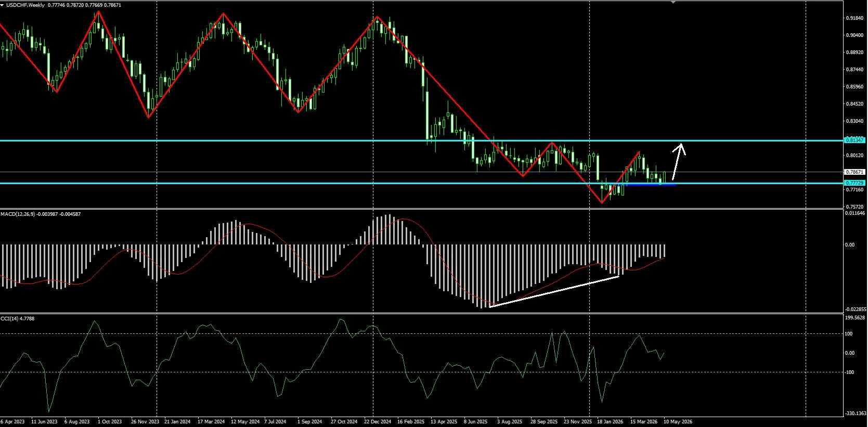Click the CCI(14) 4.7788 indicator label
The image size is (868, 427).
click(17, 318)
